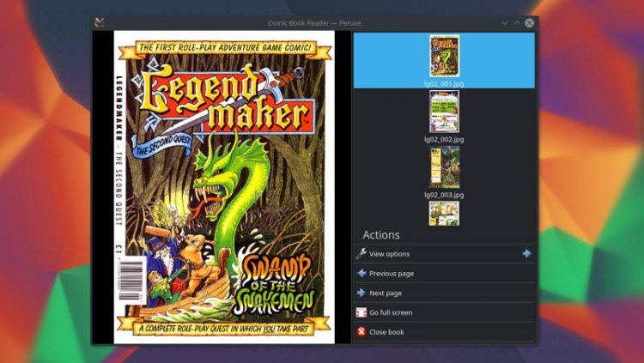Expand View options with the right arrow

pyautogui.click(x=526, y=254)
